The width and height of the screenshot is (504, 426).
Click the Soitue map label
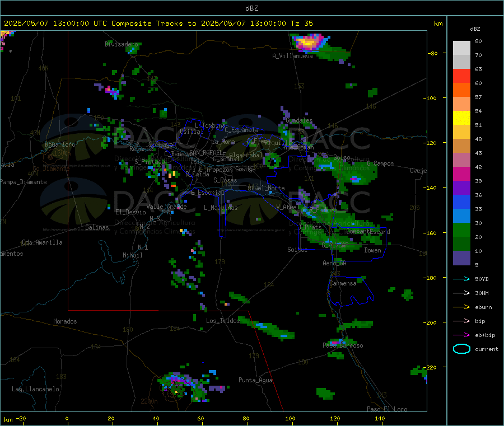pos(297,250)
